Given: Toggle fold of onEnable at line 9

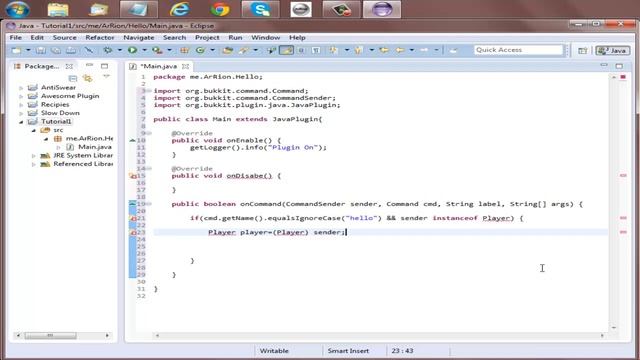Looking at the screenshot, I should click(x=149, y=133).
